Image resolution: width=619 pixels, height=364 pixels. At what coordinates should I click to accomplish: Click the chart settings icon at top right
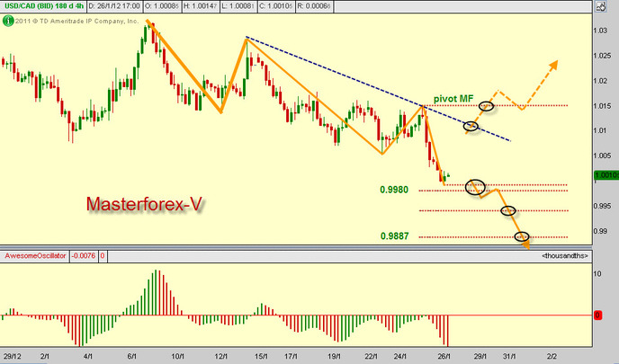point(600,6)
